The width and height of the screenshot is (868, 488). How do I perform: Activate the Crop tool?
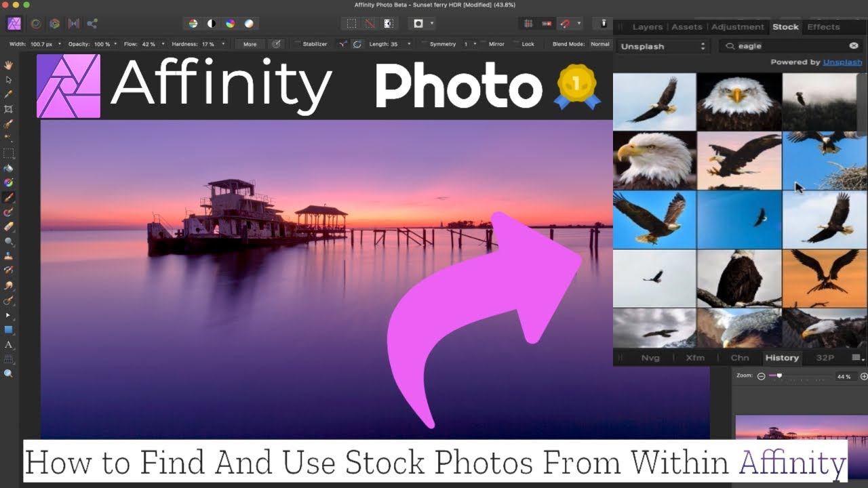click(9, 109)
